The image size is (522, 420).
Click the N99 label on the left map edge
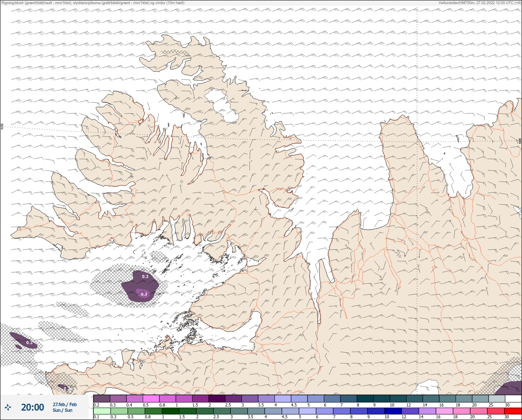pos(2,127)
